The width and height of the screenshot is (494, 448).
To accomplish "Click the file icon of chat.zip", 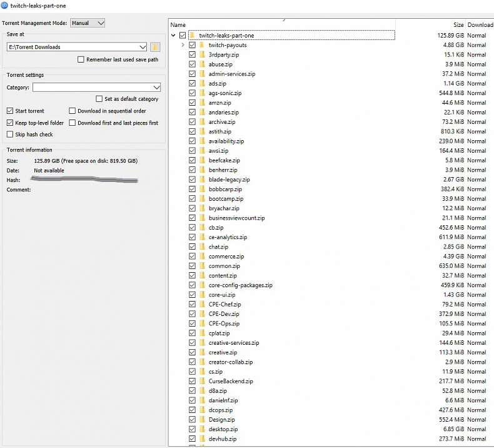I will coord(202,247).
